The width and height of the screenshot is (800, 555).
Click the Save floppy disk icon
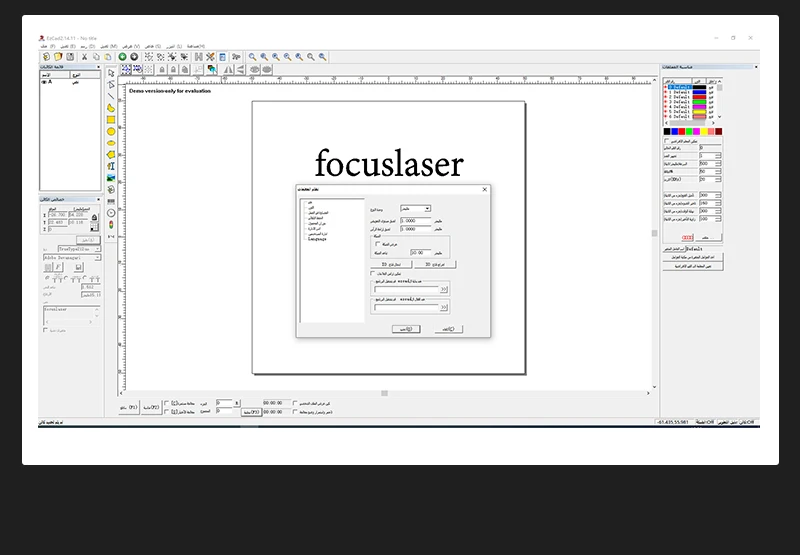click(x=70, y=57)
